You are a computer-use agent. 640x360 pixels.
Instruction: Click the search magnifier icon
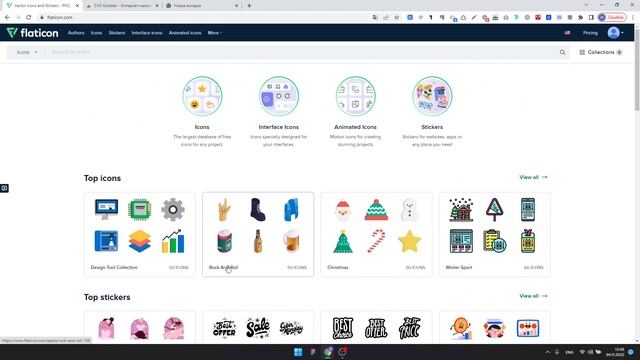tap(562, 52)
